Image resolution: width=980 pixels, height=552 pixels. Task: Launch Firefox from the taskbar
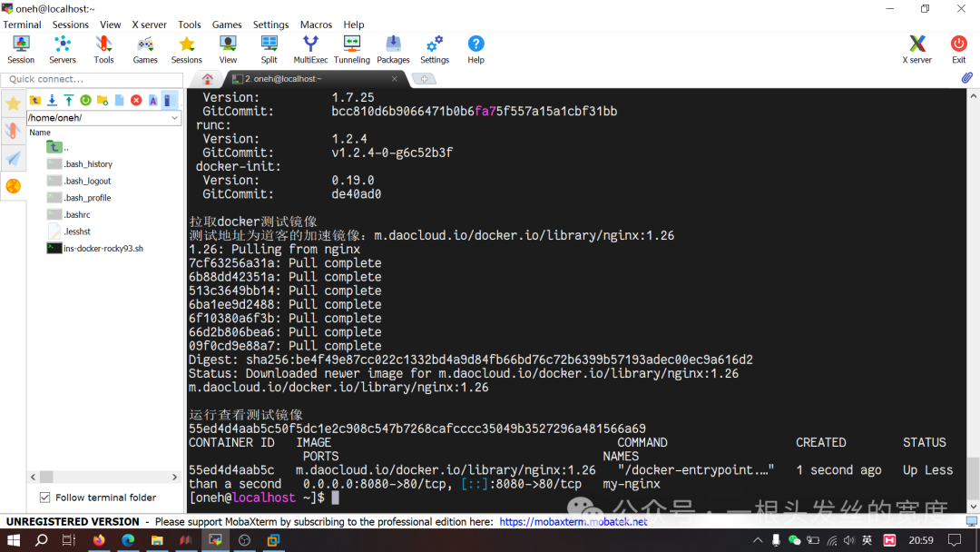point(99,540)
